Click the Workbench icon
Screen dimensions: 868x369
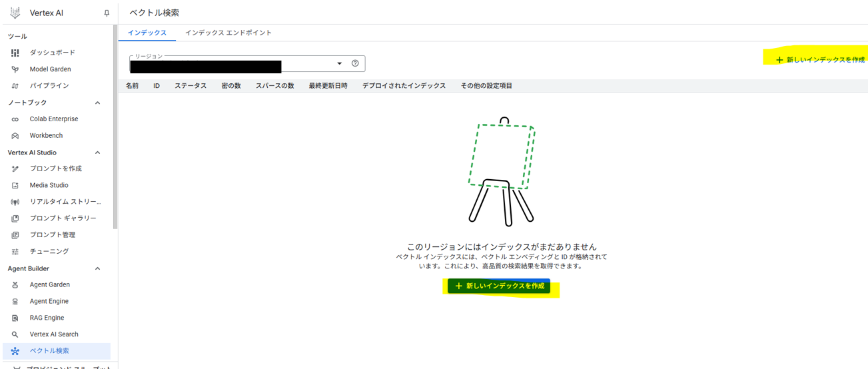click(x=15, y=136)
